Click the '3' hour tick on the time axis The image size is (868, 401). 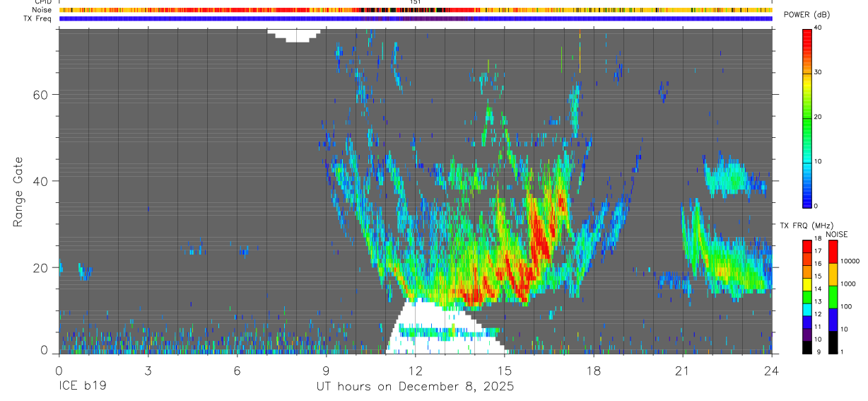click(x=148, y=370)
